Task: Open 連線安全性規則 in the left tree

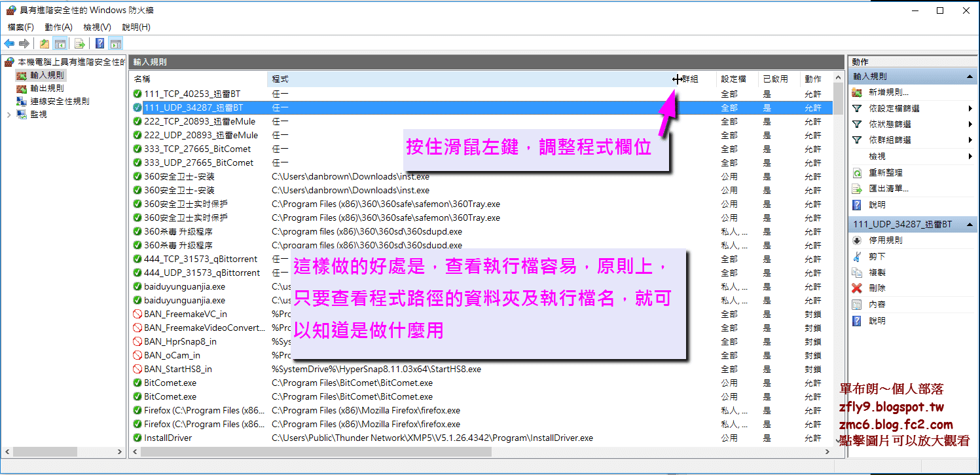Action: pos(60,102)
